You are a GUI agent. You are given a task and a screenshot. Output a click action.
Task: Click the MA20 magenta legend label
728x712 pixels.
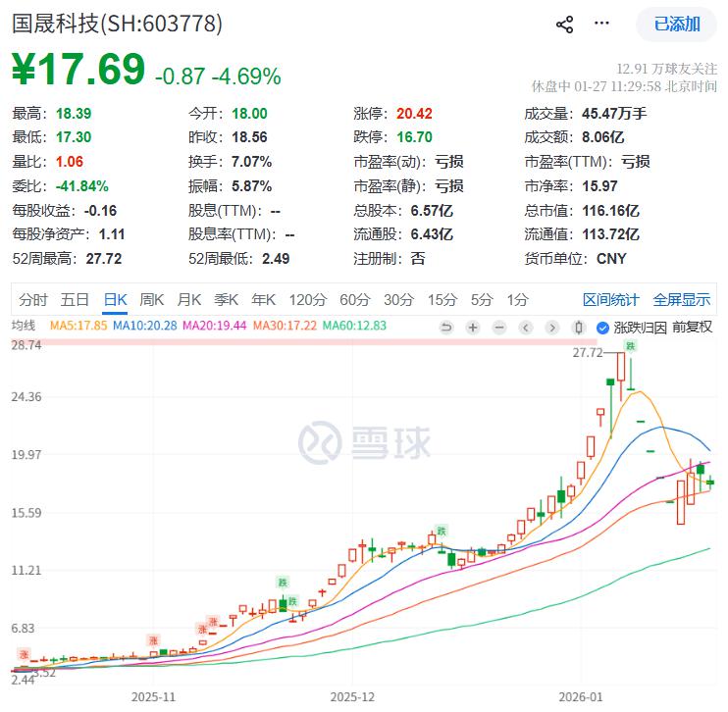[216, 326]
